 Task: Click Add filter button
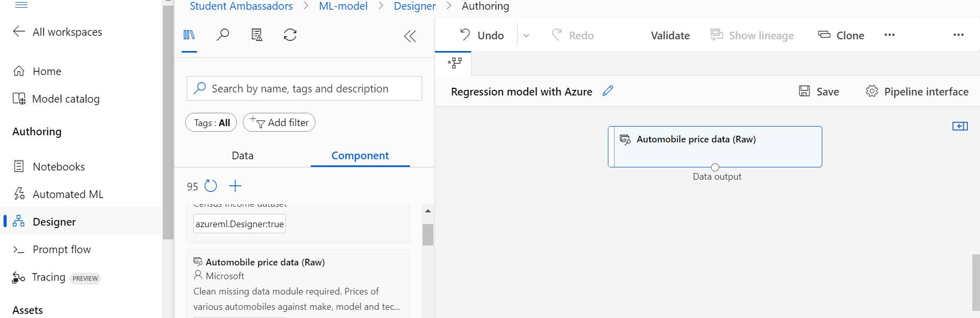pos(279,123)
